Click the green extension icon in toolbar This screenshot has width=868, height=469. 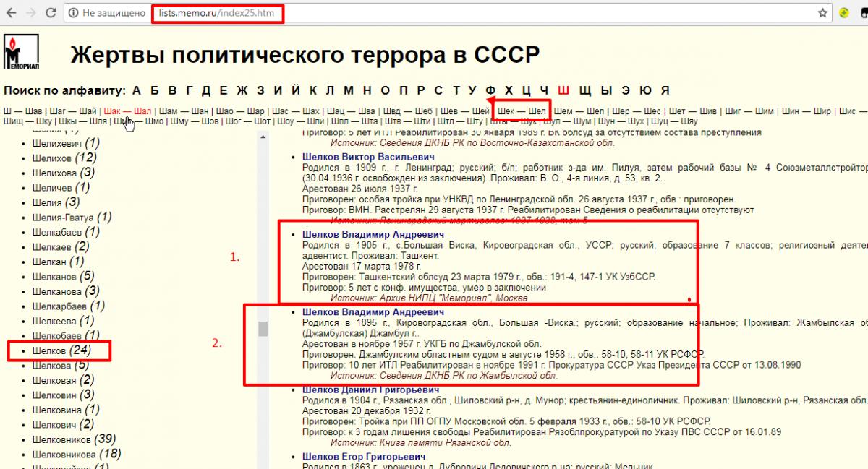click(x=844, y=14)
